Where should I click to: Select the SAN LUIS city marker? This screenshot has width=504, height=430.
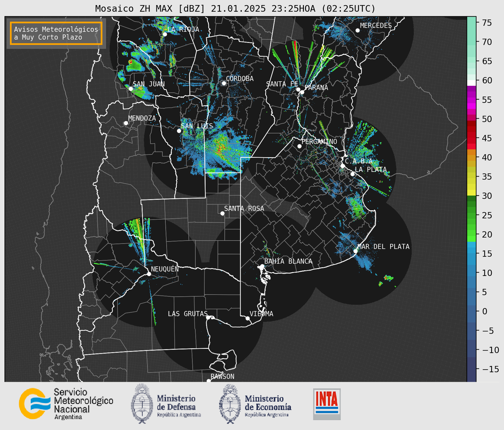coord(179,131)
